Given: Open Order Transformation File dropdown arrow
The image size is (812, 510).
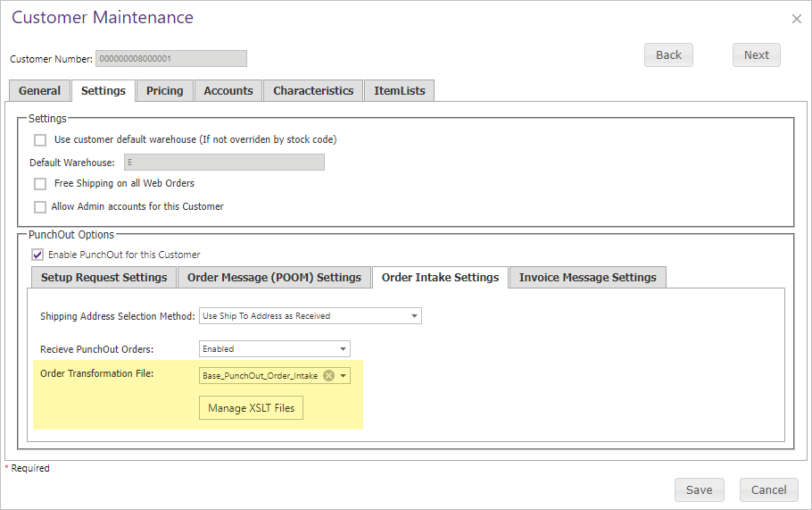Looking at the screenshot, I should [343, 376].
